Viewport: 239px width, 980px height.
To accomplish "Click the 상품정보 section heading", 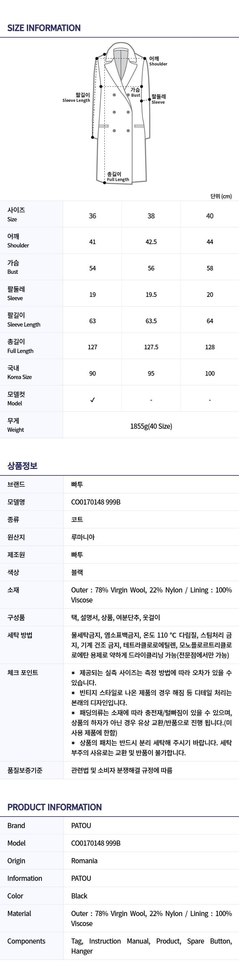I will point(22,466).
